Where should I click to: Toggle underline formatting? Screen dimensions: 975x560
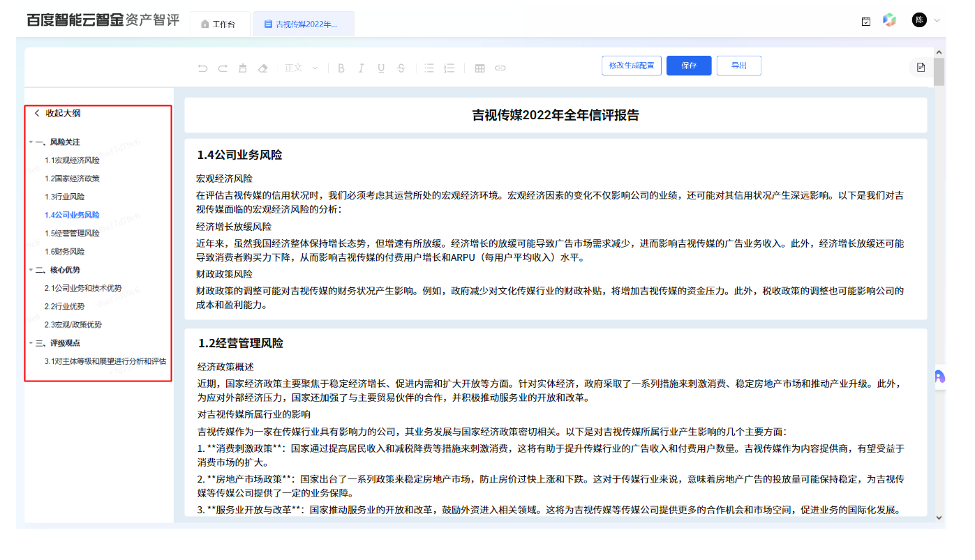click(381, 68)
